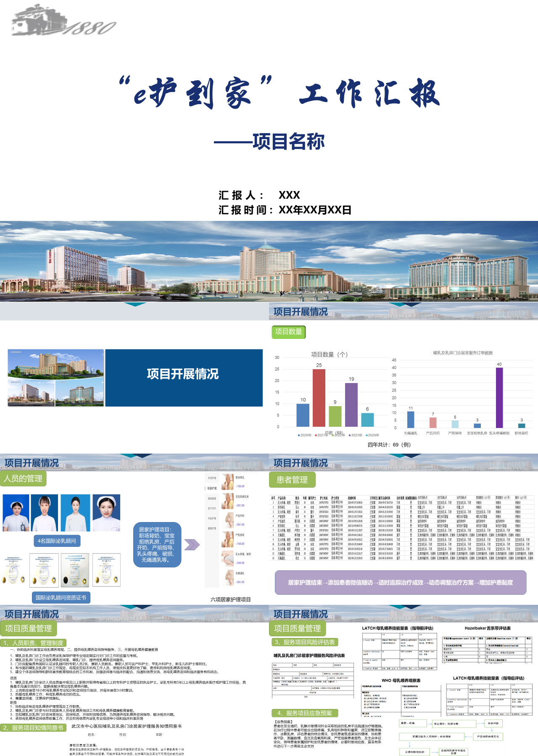Click the chart title 哺乳及乳房门诊居家服务订单数据
Viewport: 538px width, 756px height.
point(463,353)
